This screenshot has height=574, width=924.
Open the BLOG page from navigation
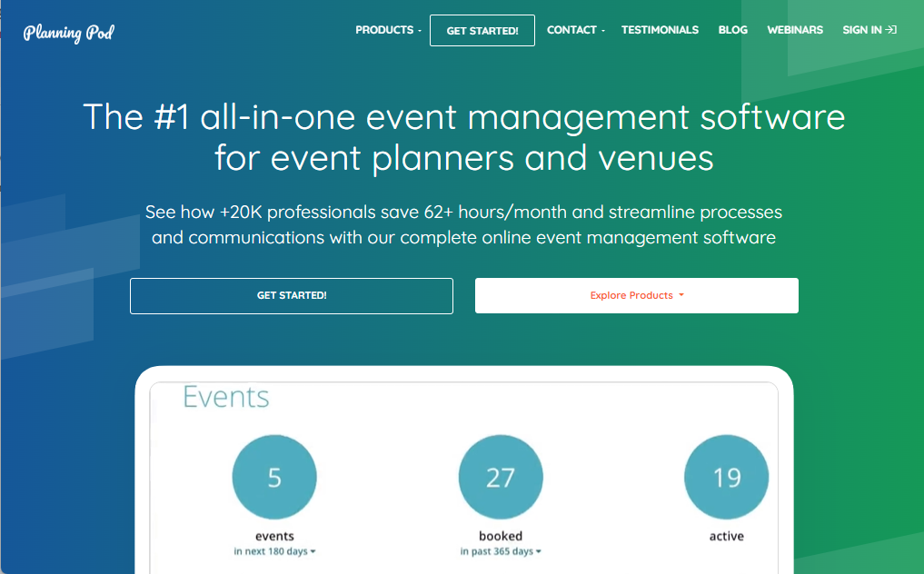point(732,29)
